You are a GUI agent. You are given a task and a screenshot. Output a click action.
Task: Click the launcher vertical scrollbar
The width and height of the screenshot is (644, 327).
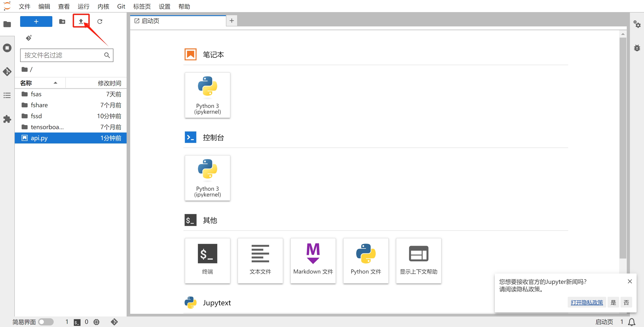click(x=623, y=148)
